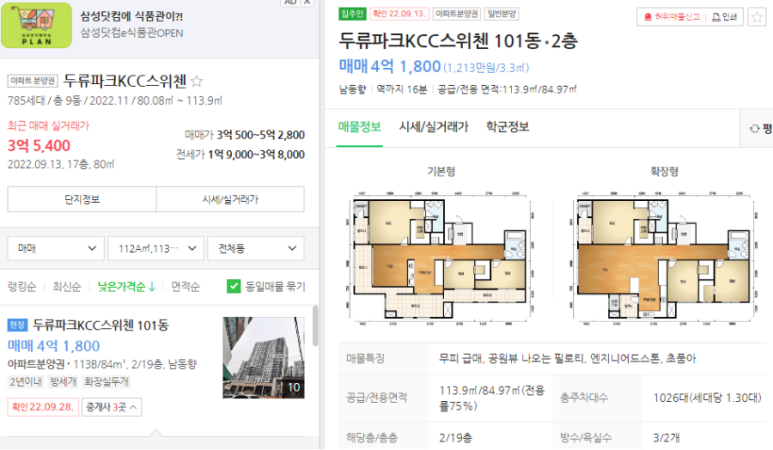Click the 허위매물신고 report icon

tap(648, 17)
